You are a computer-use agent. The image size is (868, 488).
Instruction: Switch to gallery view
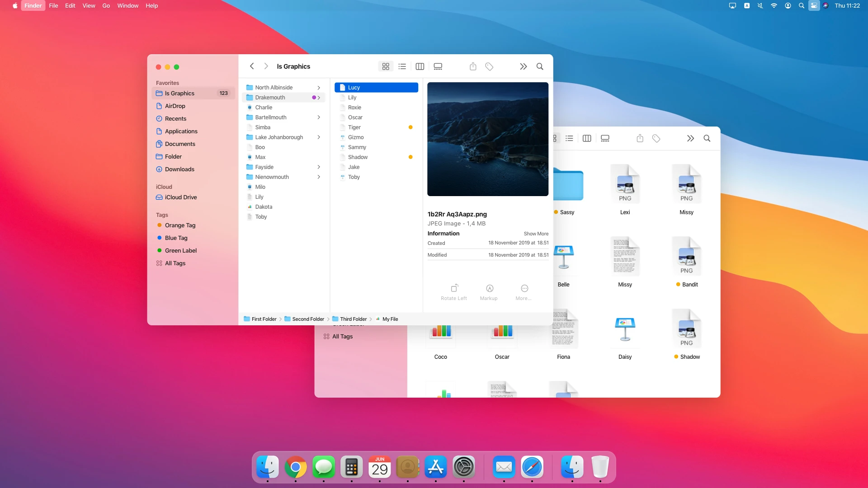(x=437, y=66)
